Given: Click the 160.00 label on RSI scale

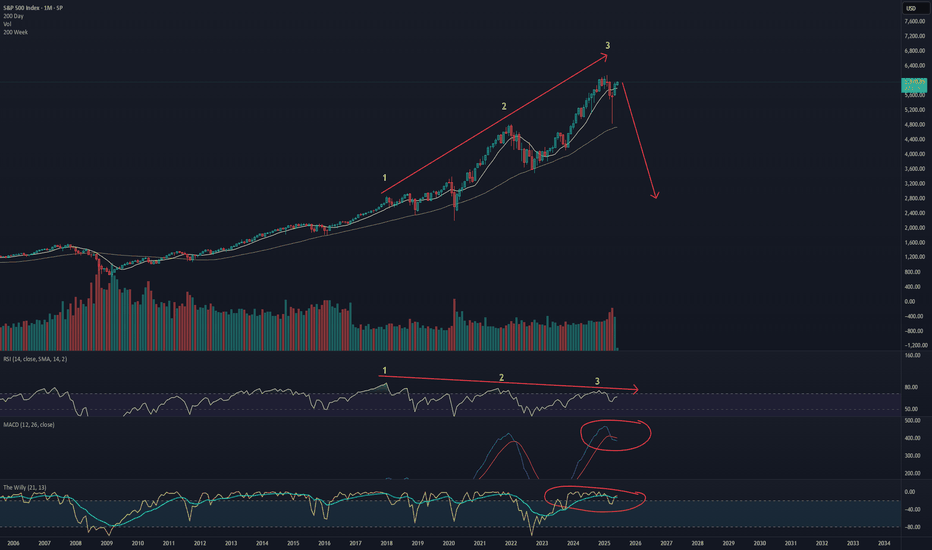Looking at the screenshot, I should pyautogui.click(x=912, y=356).
